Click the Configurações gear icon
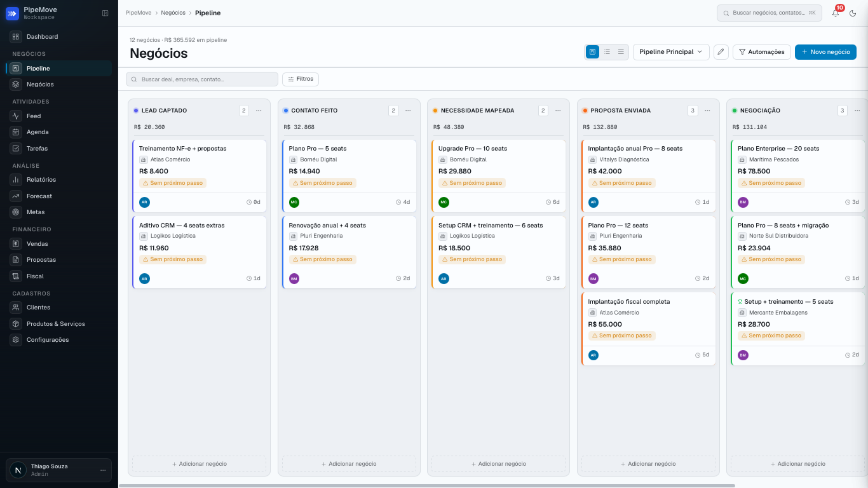The width and height of the screenshot is (868, 488). [x=16, y=340]
